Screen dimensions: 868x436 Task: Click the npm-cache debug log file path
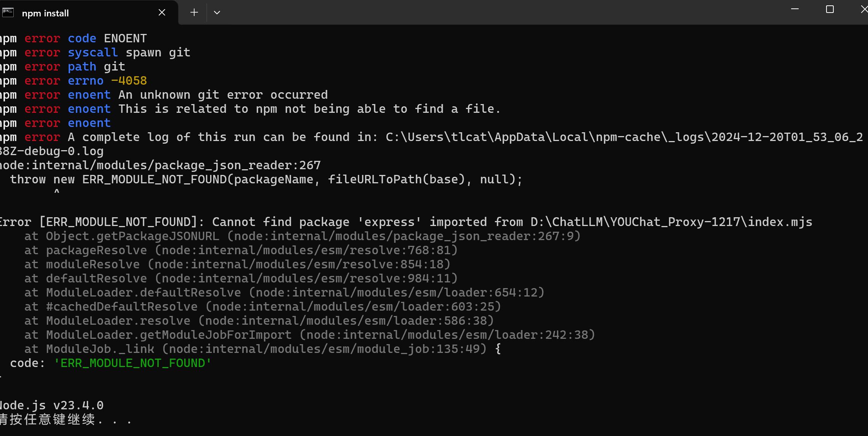(624, 137)
